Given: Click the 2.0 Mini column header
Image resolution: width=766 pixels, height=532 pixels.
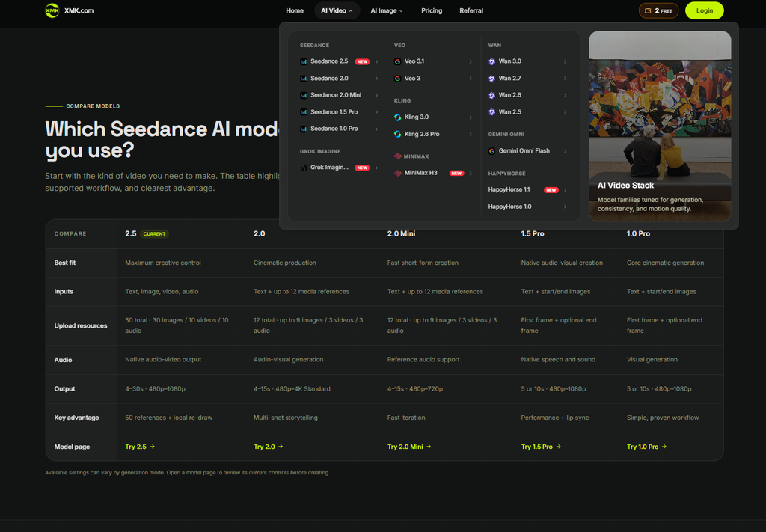Looking at the screenshot, I should [401, 234].
